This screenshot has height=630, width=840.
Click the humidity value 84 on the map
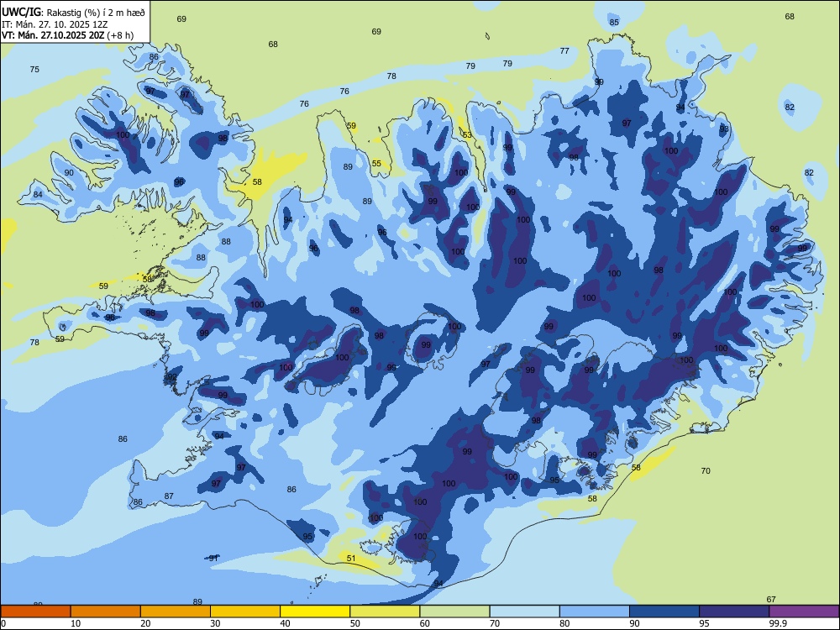point(38,195)
